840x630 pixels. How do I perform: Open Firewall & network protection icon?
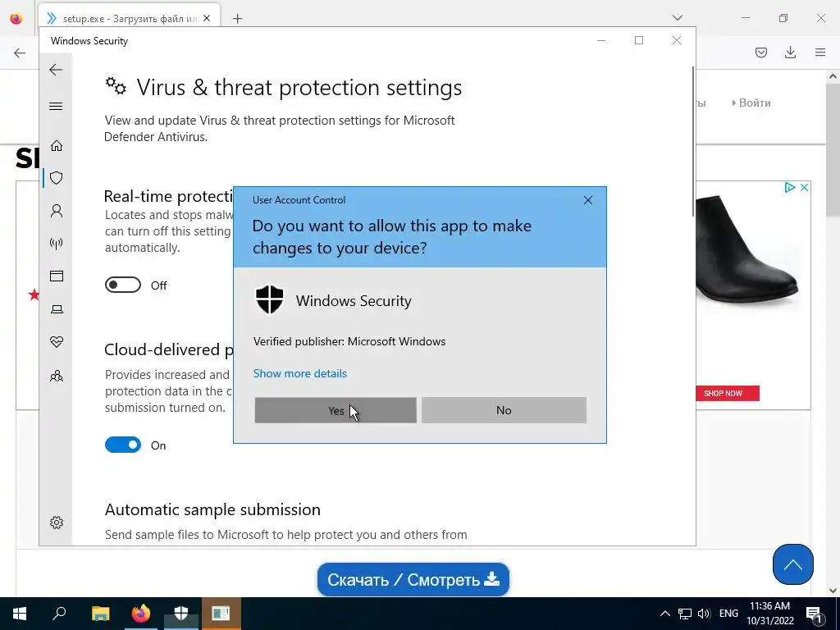tap(57, 244)
